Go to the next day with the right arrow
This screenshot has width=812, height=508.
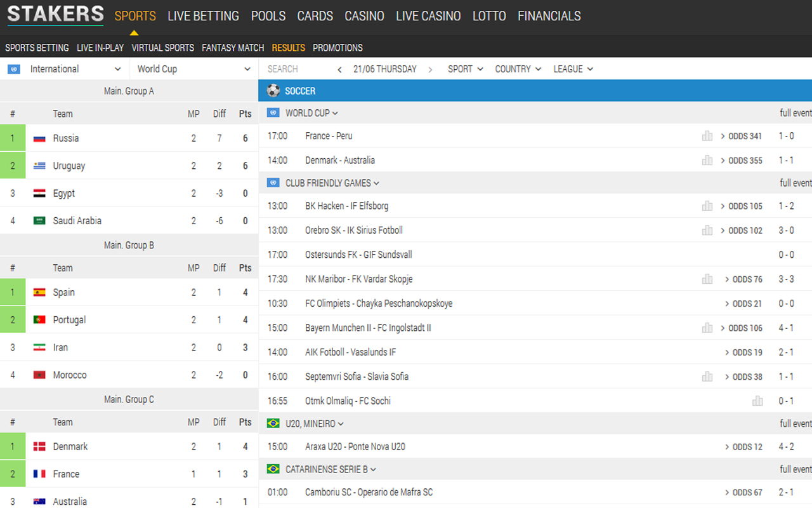pos(430,69)
